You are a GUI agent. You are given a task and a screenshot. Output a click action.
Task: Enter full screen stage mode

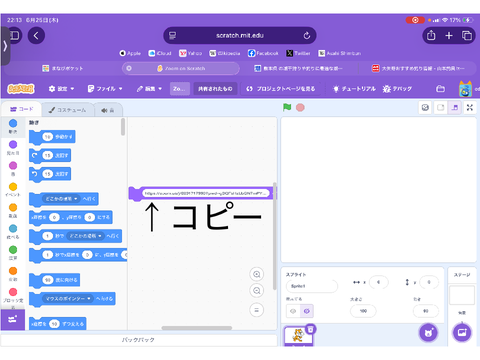470,107
